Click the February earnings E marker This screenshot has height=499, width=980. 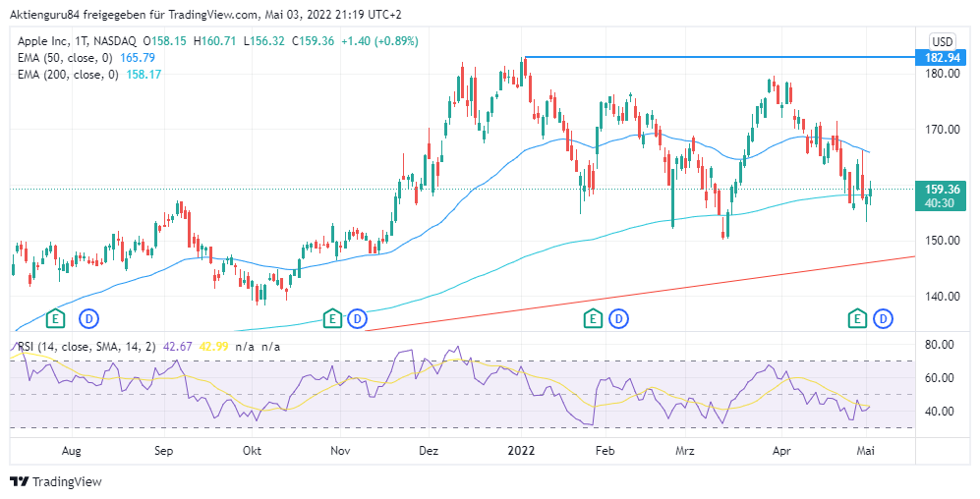pyautogui.click(x=593, y=319)
